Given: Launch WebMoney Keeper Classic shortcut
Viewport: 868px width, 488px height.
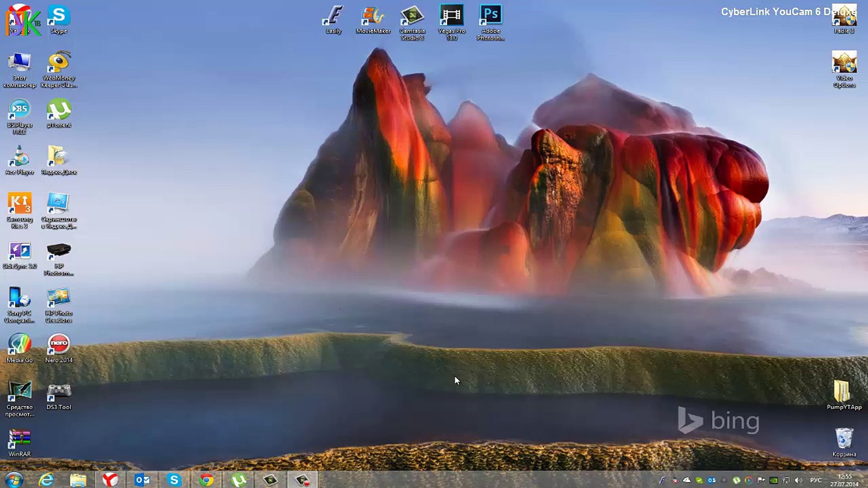Looking at the screenshot, I should (x=59, y=70).
